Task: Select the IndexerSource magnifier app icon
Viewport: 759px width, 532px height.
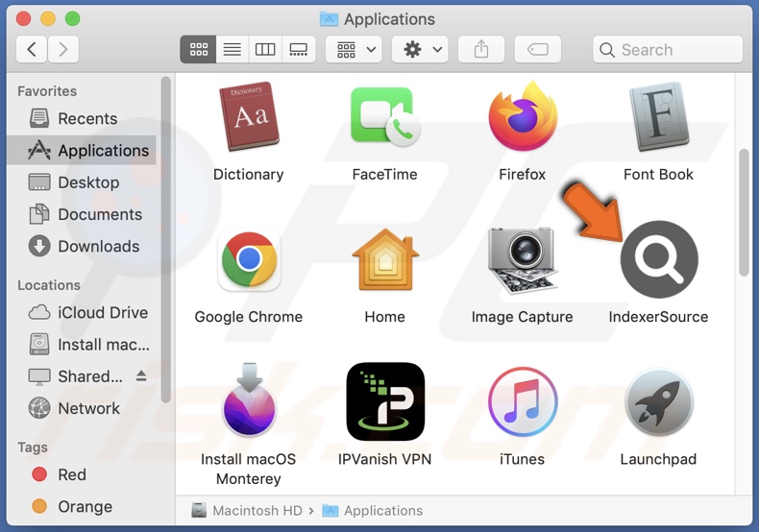Action: (659, 259)
